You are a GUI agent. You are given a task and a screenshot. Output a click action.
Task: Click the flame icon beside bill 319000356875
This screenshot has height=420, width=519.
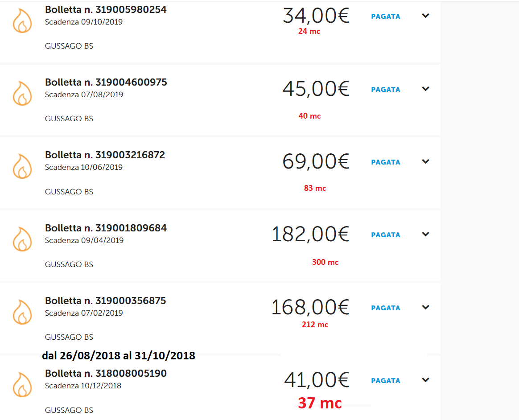point(22,312)
